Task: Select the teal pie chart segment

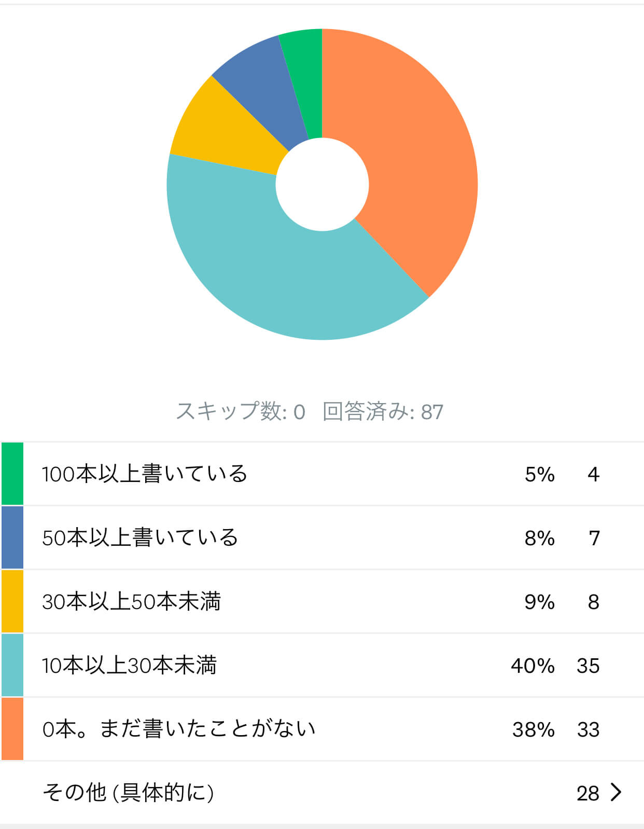Action: pyautogui.click(x=270, y=270)
